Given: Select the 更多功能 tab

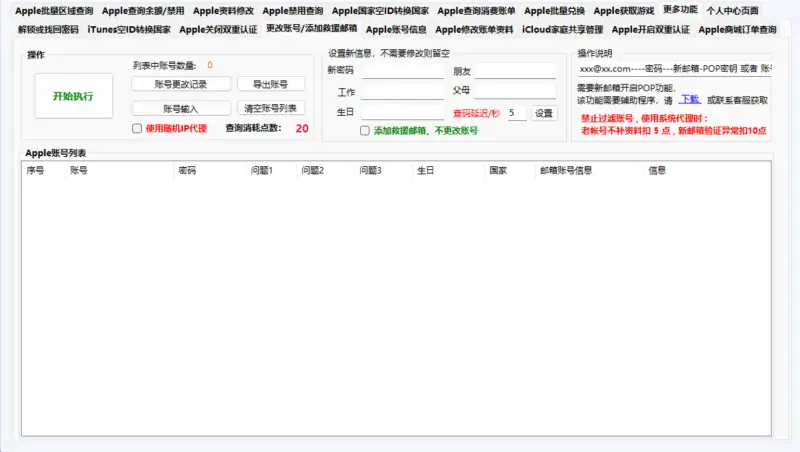Looking at the screenshot, I should pos(680,10).
